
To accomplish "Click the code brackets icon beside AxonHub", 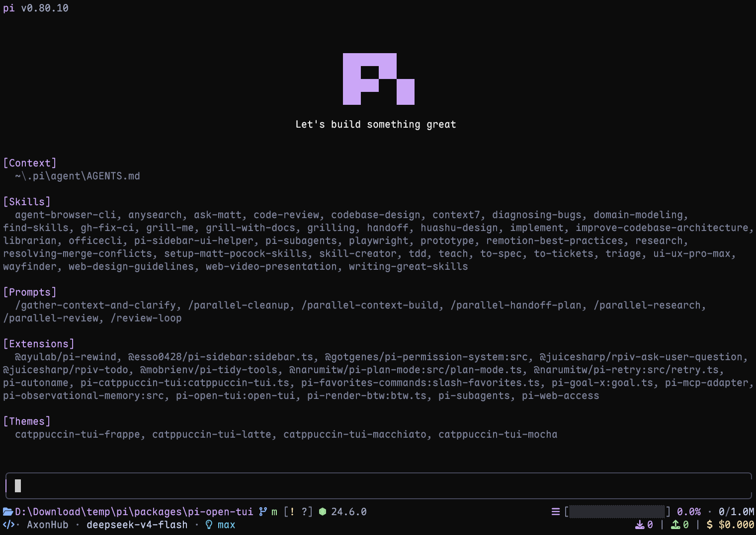I will tap(9, 525).
